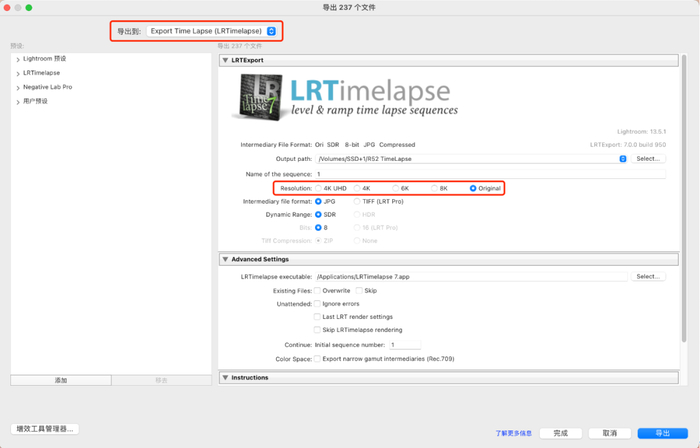700x448 pixels.
Task: Expand the Lightroom presets group
Action: 18,59
